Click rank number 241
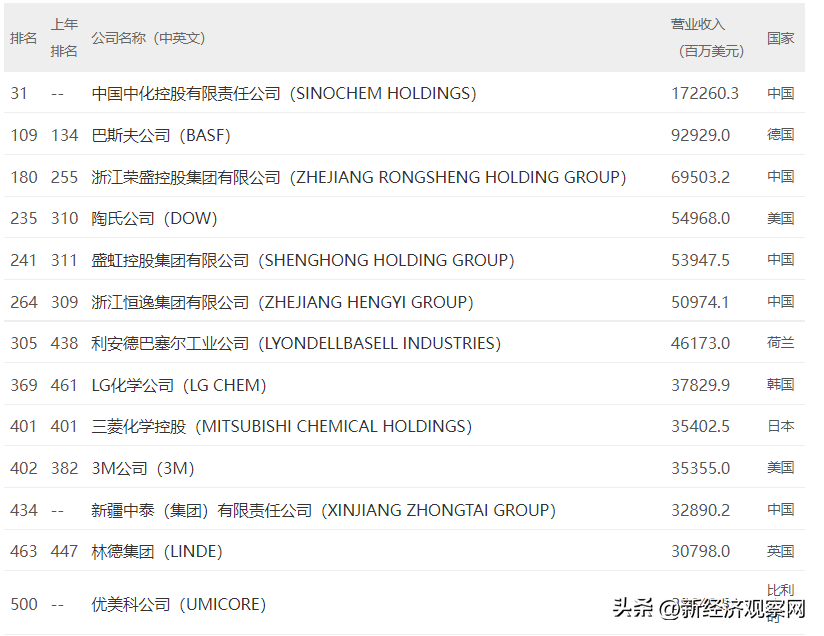This screenshot has width=824, height=636. pos(24,260)
